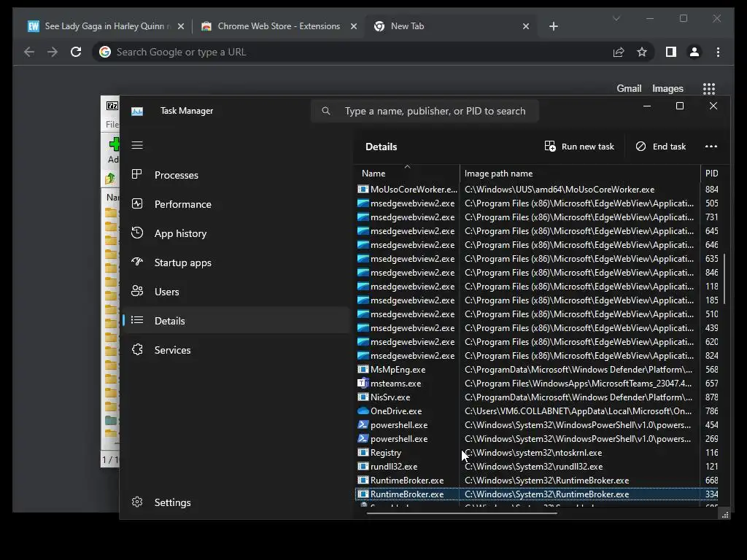The width and height of the screenshot is (747, 560).
Task: Select the highlighted RuntimeBroker.exe row PID 334
Action: 537,494
